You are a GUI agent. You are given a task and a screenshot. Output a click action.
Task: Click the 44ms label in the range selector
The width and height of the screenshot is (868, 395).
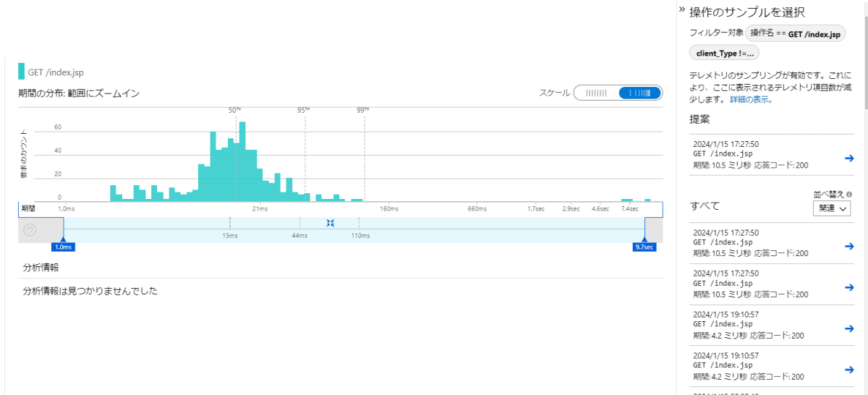(x=299, y=235)
